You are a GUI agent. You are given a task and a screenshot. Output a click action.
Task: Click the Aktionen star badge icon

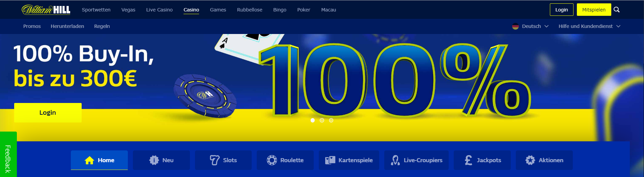(x=530, y=160)
